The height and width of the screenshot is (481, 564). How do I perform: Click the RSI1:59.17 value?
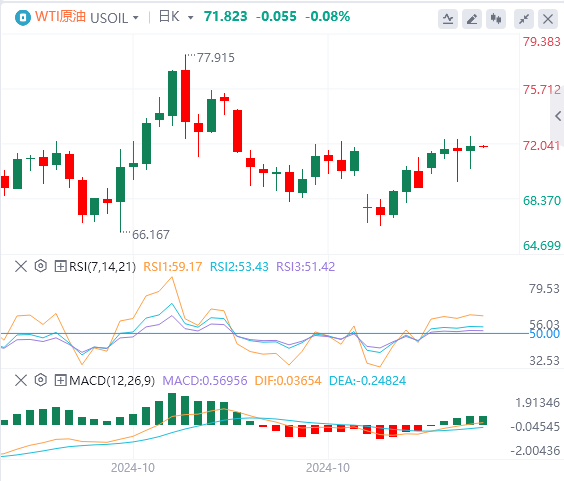point(173,267)
